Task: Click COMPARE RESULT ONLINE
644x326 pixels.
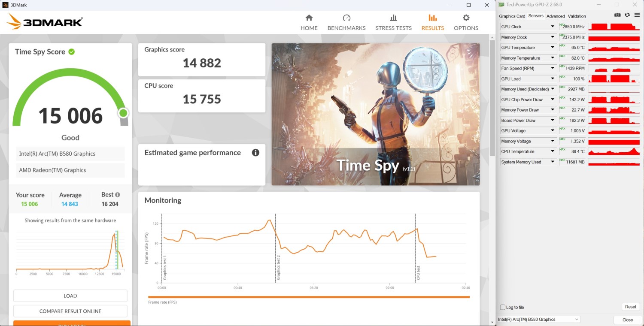Action: point(70,311)
